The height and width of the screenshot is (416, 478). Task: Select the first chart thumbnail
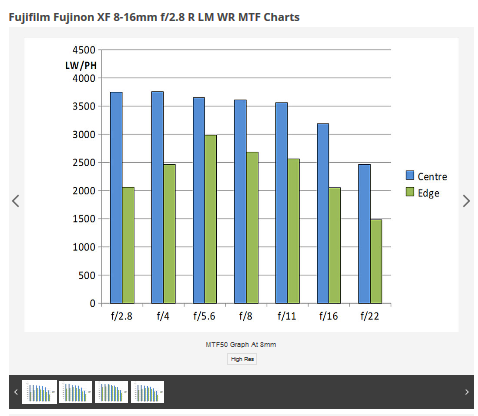(39, 392)
